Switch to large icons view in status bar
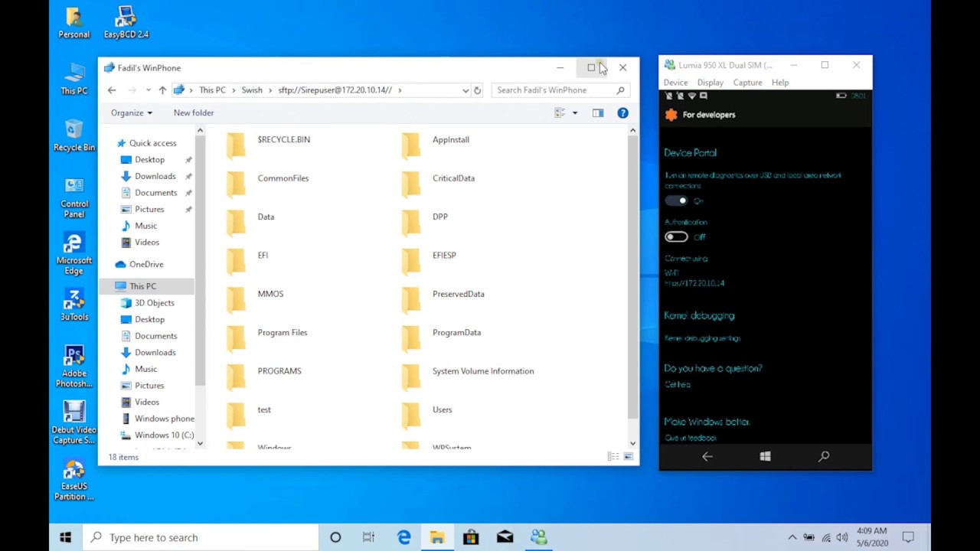980x551 pixels. click(629, 457)
